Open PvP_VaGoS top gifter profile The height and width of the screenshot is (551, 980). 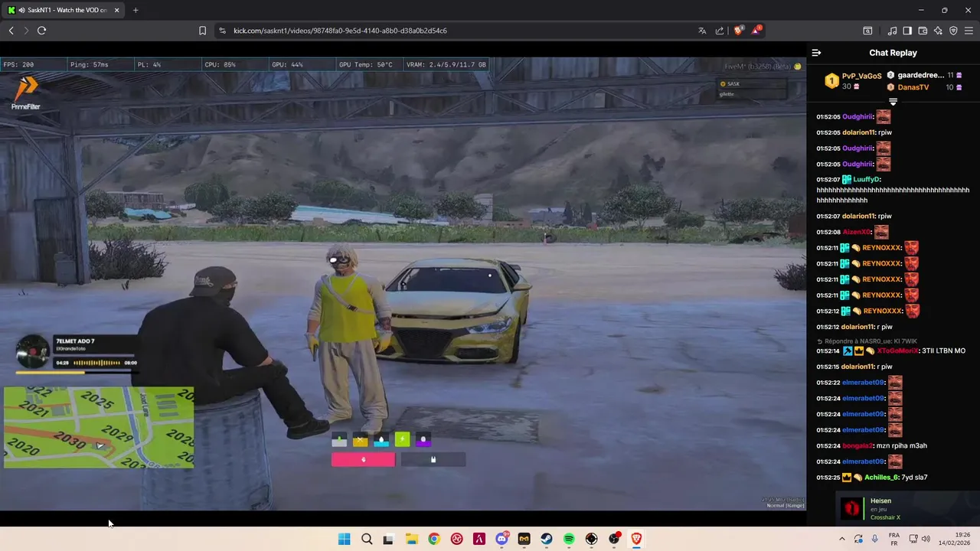pyautogui.click(x=861, y=77)
